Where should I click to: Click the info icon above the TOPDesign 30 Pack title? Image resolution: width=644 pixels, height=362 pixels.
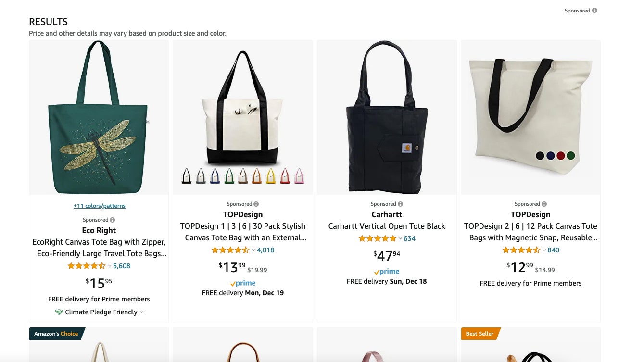[x=256, y=203]
